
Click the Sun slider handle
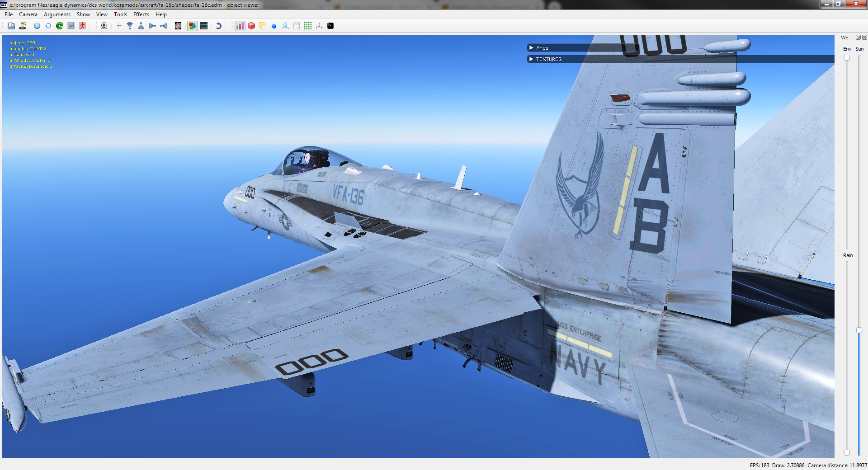click(x=859, y=330)
